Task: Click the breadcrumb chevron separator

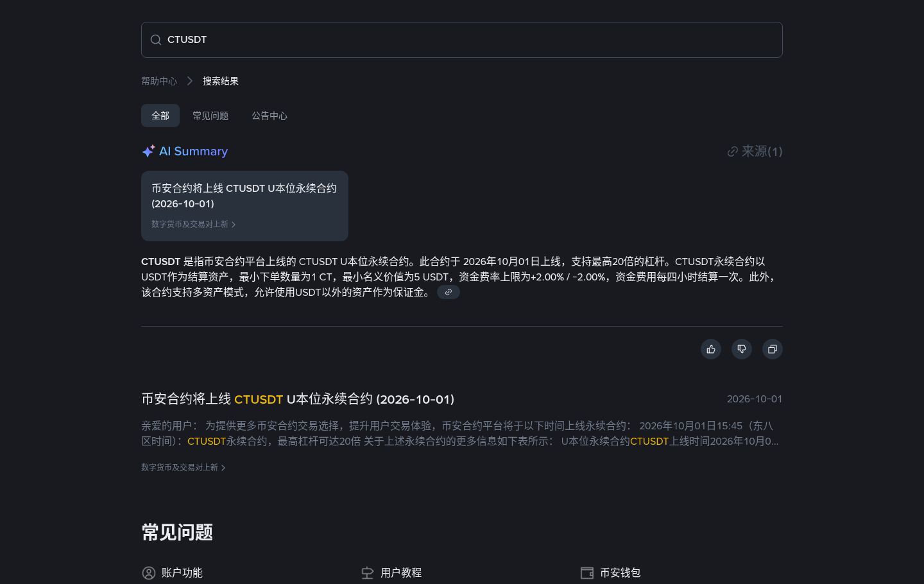Action: tap(190, 81)
